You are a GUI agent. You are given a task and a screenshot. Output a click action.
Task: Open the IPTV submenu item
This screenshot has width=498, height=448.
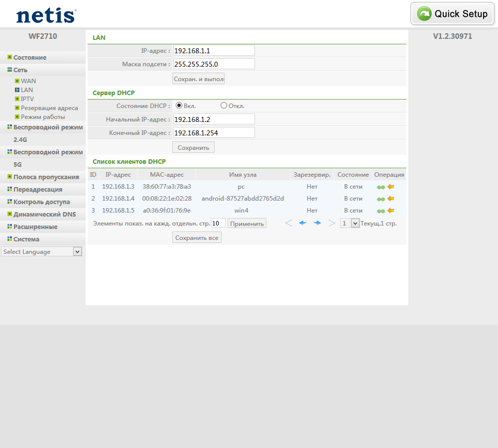pyautogui.click(x=27, y=99)
